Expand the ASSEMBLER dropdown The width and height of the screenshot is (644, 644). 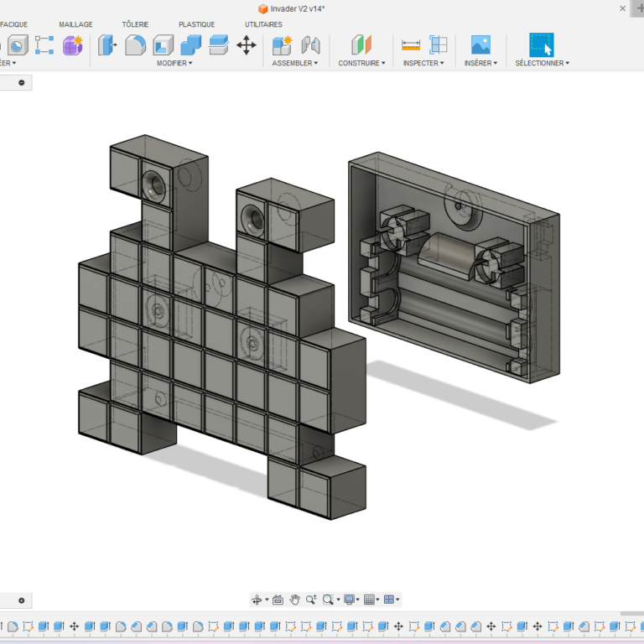point(295,63)
